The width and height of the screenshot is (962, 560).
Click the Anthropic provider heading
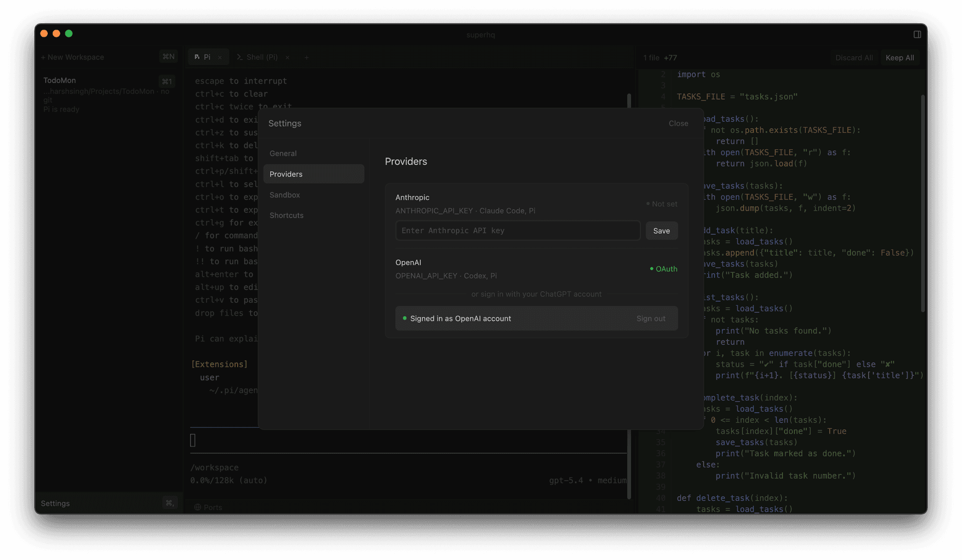pyautogui.click(x=412, y=198)
